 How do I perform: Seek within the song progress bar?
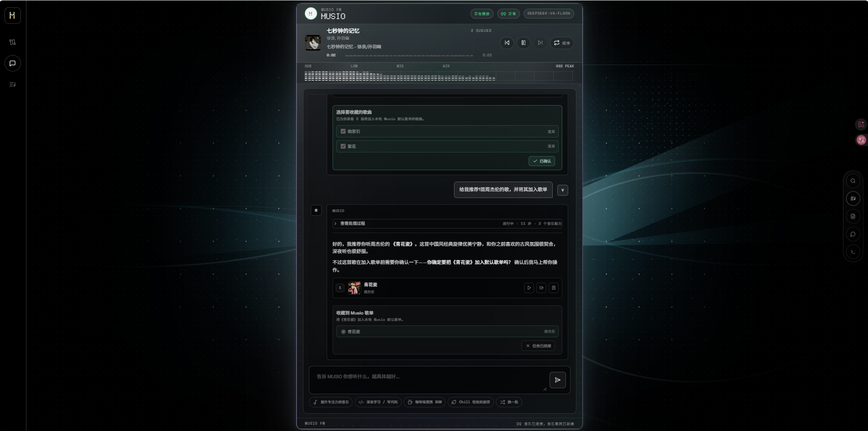pos(409,56)
